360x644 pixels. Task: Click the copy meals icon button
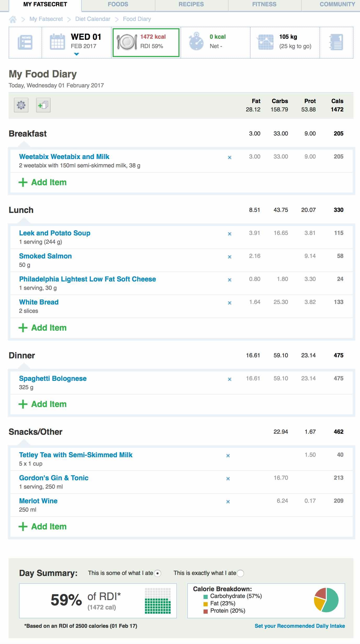click(43, 105)
